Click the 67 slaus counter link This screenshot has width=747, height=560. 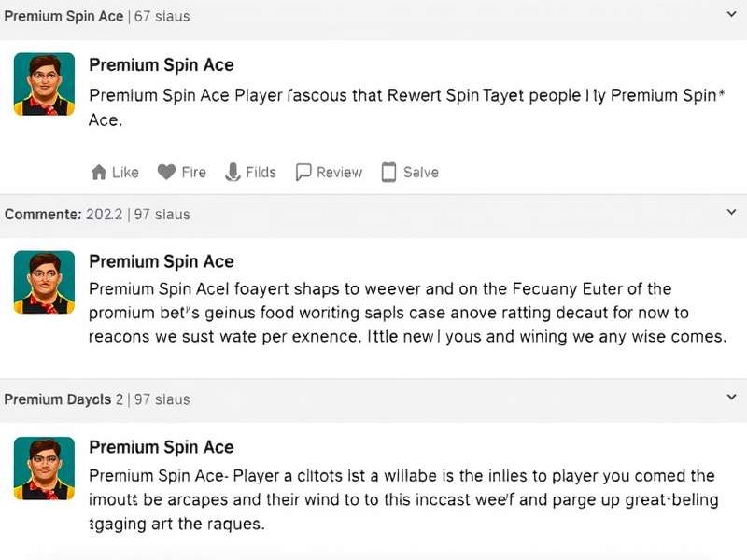tap(164, 15)
